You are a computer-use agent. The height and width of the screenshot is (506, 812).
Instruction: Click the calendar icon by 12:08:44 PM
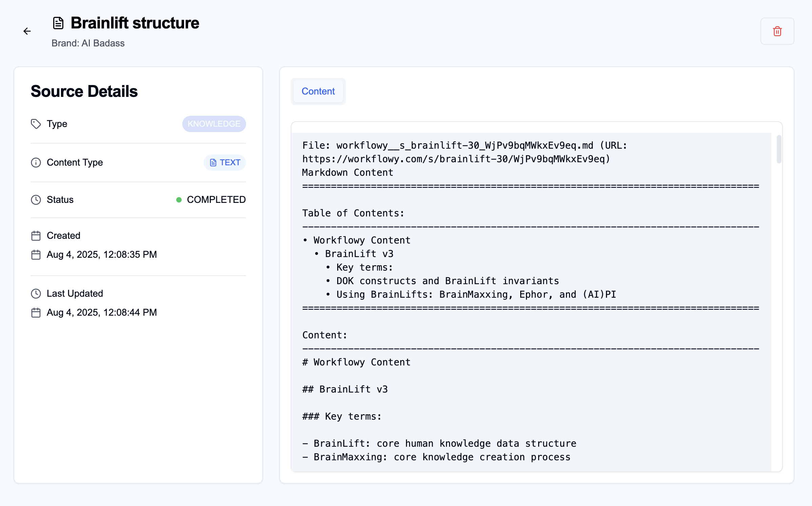pos(36,313)
